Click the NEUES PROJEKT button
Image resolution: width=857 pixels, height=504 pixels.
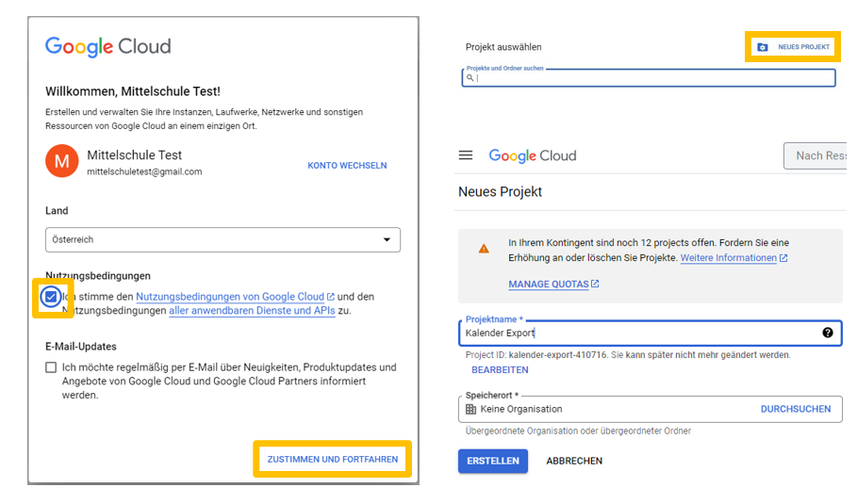794,47
